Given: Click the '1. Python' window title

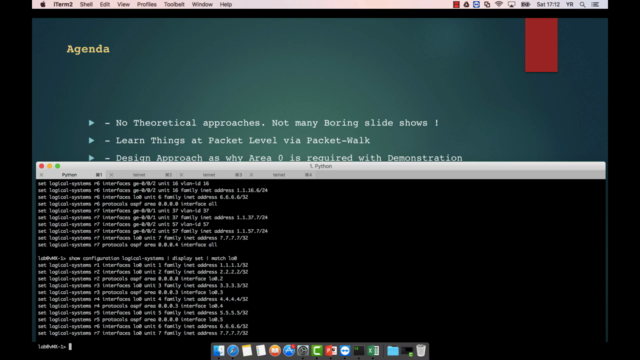Looking at the screenshot, I should [321, 166].
